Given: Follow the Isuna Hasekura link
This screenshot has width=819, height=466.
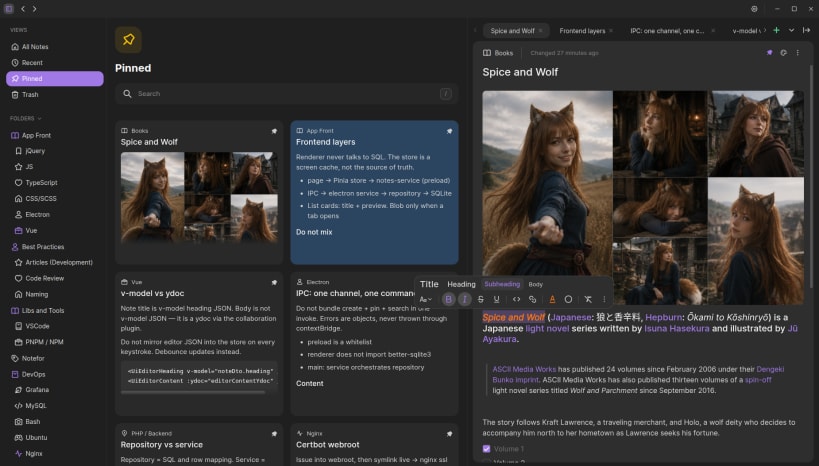Looking at the screenshot, I should coord(676,329).
